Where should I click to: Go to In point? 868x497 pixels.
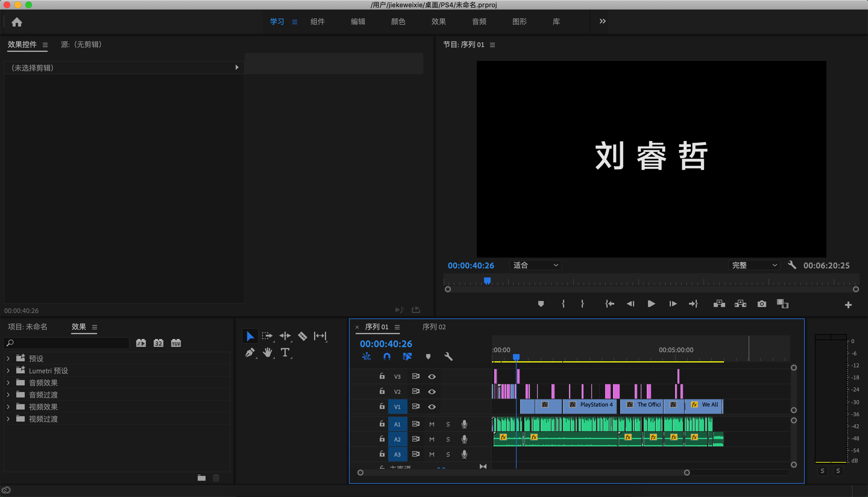pos(609,304)
